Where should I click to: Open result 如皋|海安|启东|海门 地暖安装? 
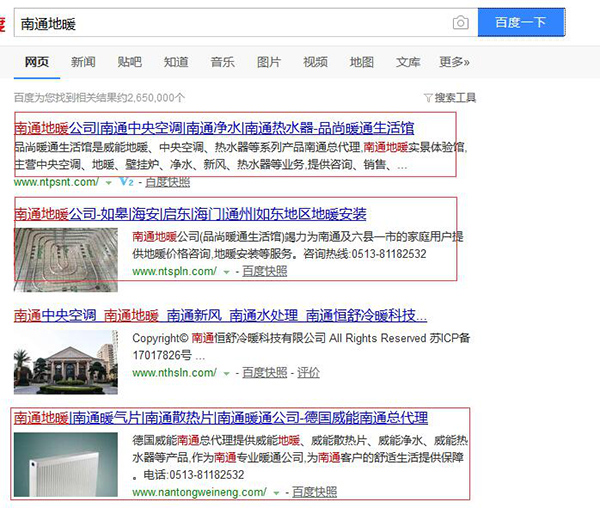click(x=190, y=214)
